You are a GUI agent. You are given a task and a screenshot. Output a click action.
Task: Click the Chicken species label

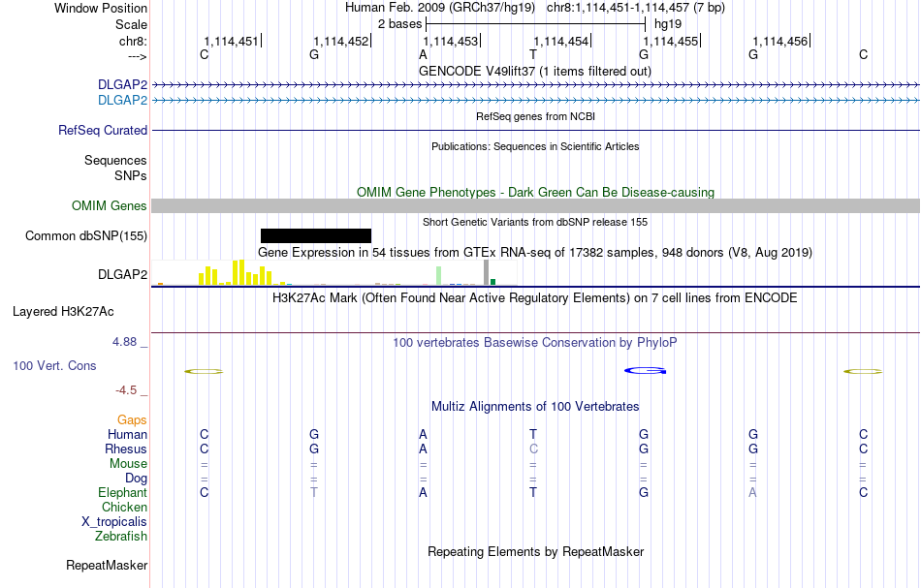click(124, 507)
